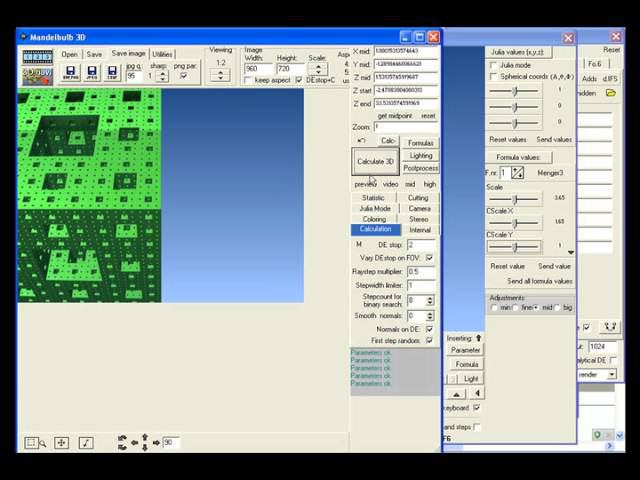Toggle the keyboard checkbox
Viewport: 640px width, 480px height.
476,408
